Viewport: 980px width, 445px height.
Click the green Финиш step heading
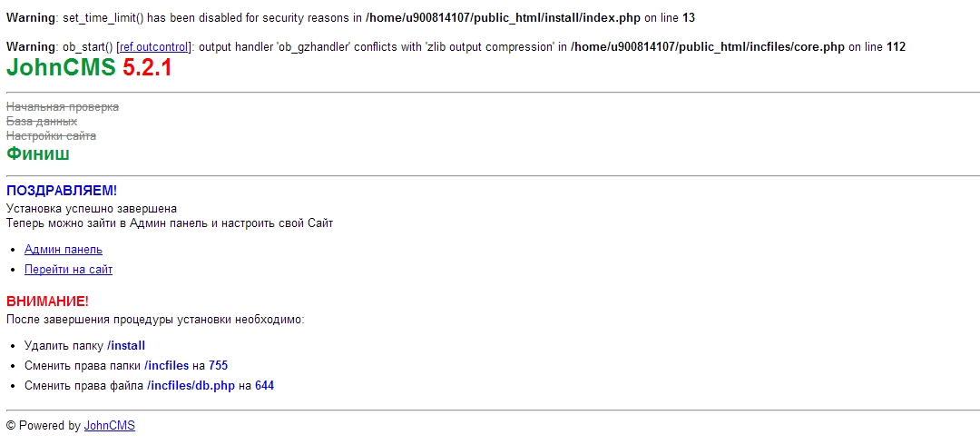[38, 154]
